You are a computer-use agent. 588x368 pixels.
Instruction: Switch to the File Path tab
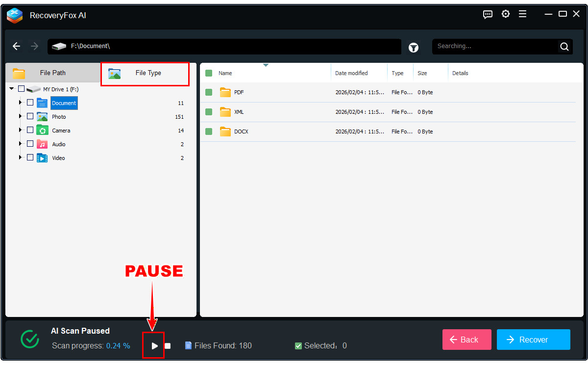tap(52, 73)
